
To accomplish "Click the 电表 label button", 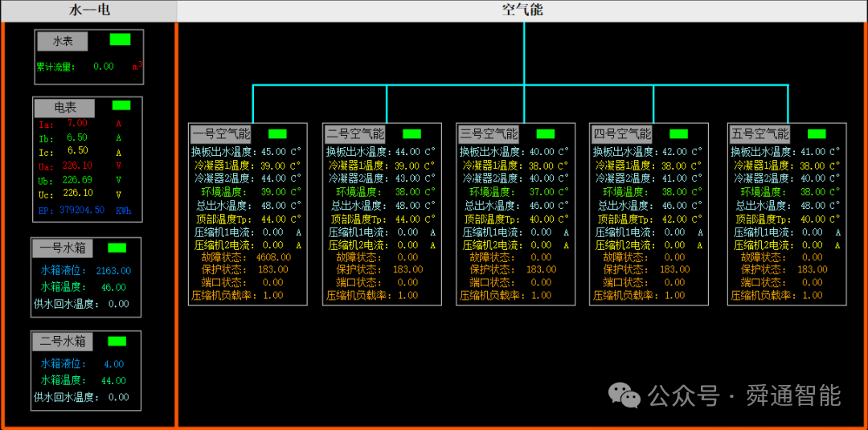I will (65, 108).
